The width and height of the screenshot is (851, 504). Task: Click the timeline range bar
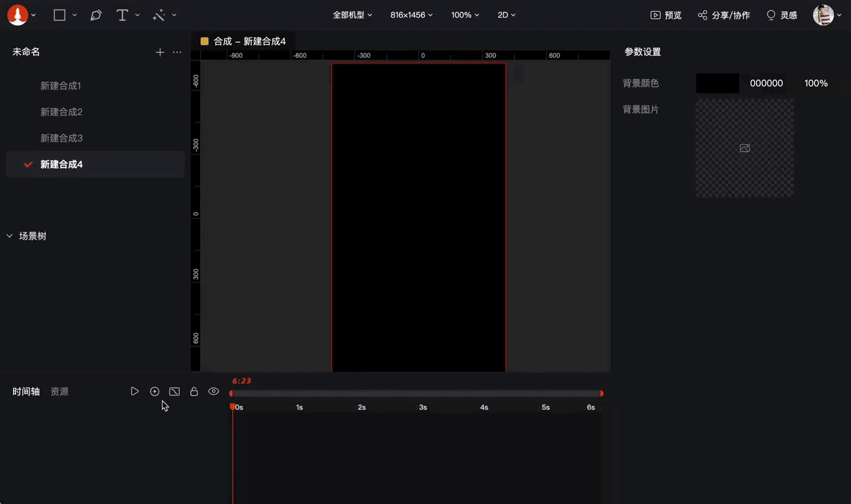pyautogui.click(x=416, y=393)
